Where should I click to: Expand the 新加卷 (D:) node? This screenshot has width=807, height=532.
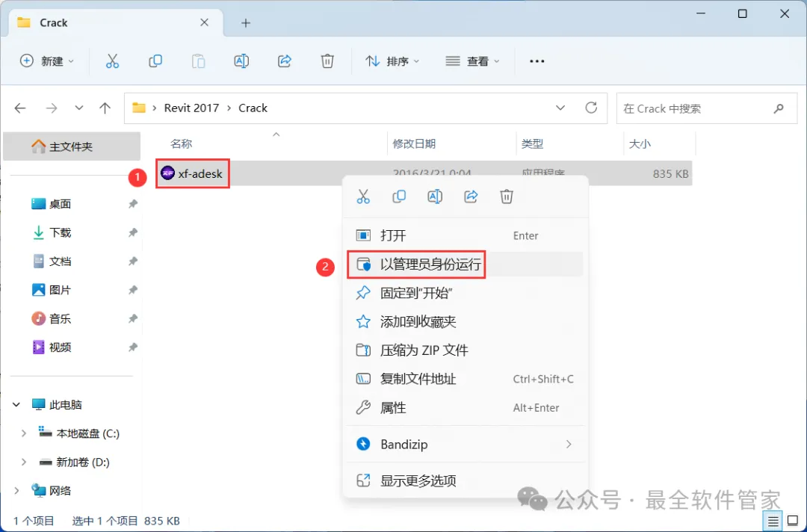[x=24, y=462]
